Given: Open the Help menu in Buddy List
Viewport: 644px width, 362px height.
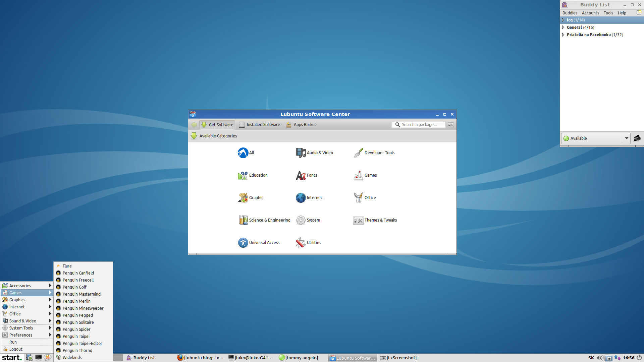Looking at the screenshot, I should coord(622,13).
